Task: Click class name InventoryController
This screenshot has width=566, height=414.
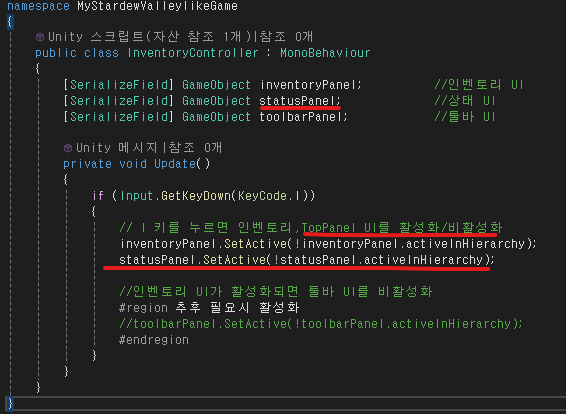Action: (x=193, y=53)
